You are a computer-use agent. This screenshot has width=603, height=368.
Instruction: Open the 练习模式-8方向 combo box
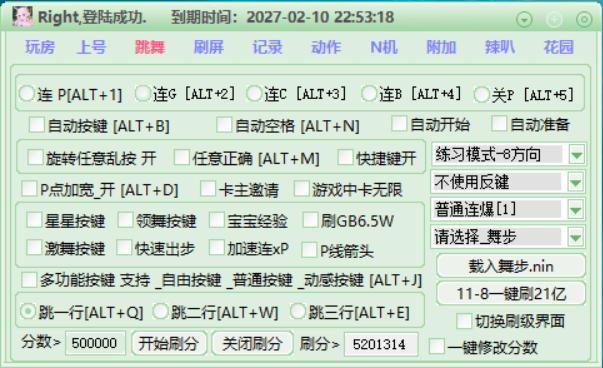(x=508, y=155)
